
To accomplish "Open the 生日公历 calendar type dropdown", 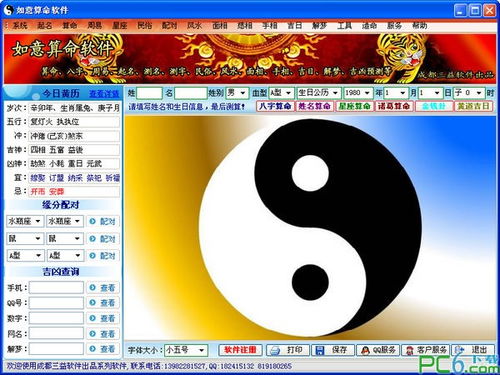I will click(318, 93).
